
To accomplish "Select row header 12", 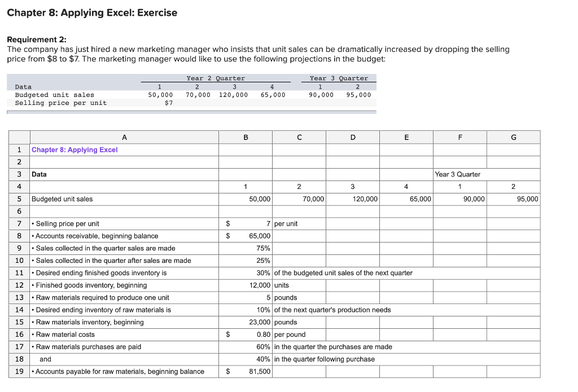I will [19, 285].
